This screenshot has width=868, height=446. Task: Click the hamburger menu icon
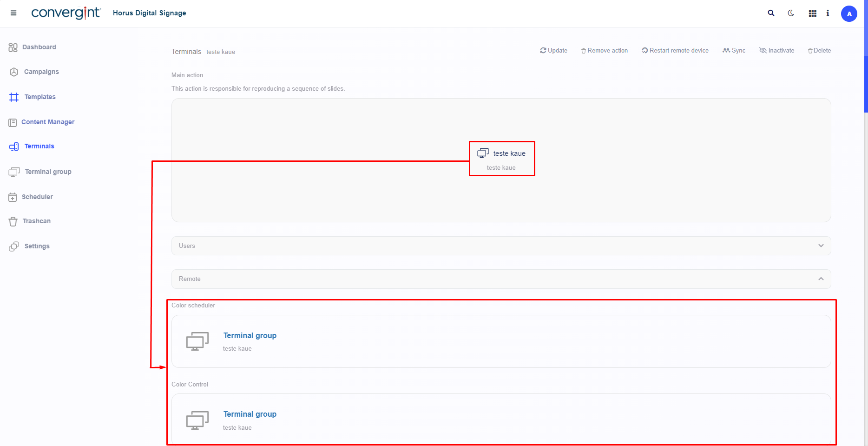13,13
